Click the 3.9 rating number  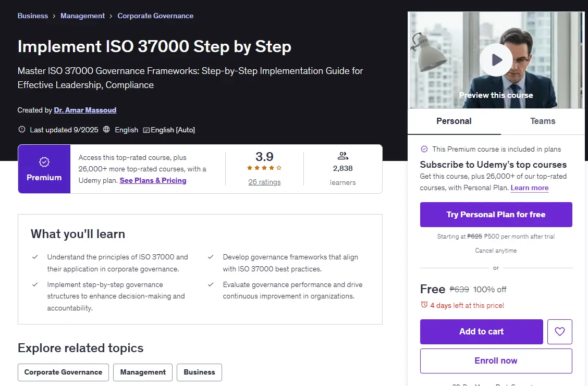point(264,157)
